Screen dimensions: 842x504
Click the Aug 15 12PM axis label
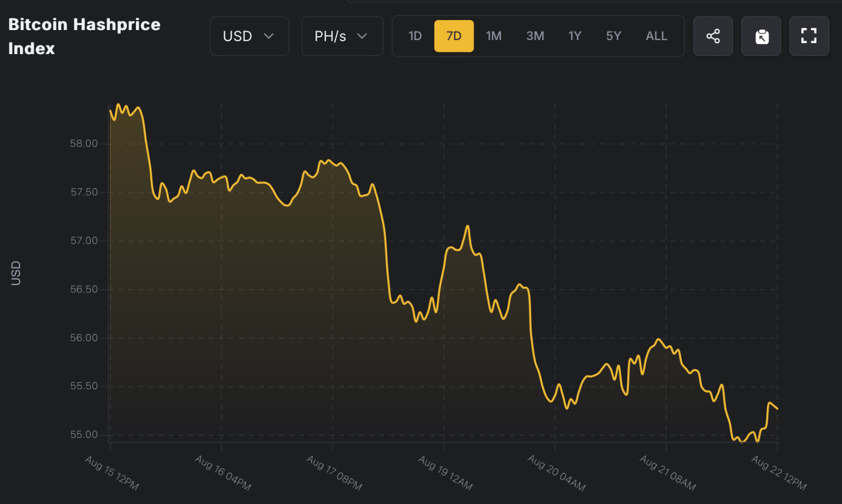pyautogui.click(x=112, y=473)
